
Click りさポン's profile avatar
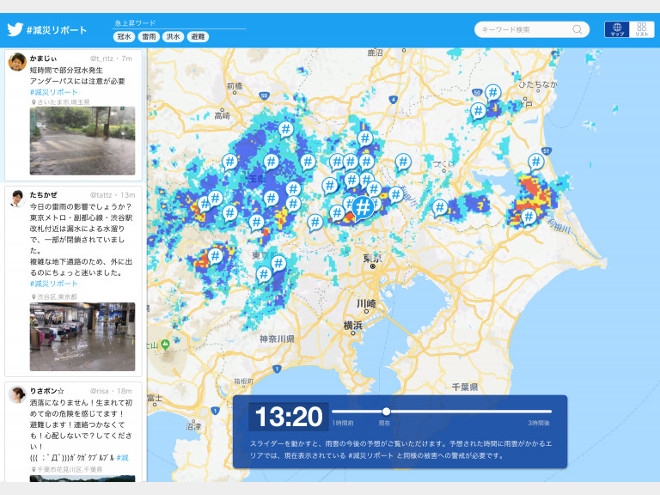pos(17,393)
